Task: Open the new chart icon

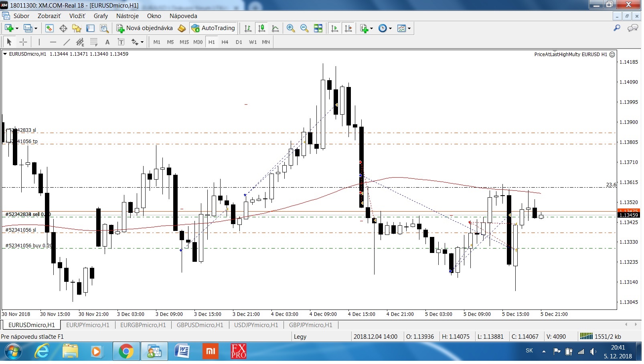Action: [x=9, y=28]
